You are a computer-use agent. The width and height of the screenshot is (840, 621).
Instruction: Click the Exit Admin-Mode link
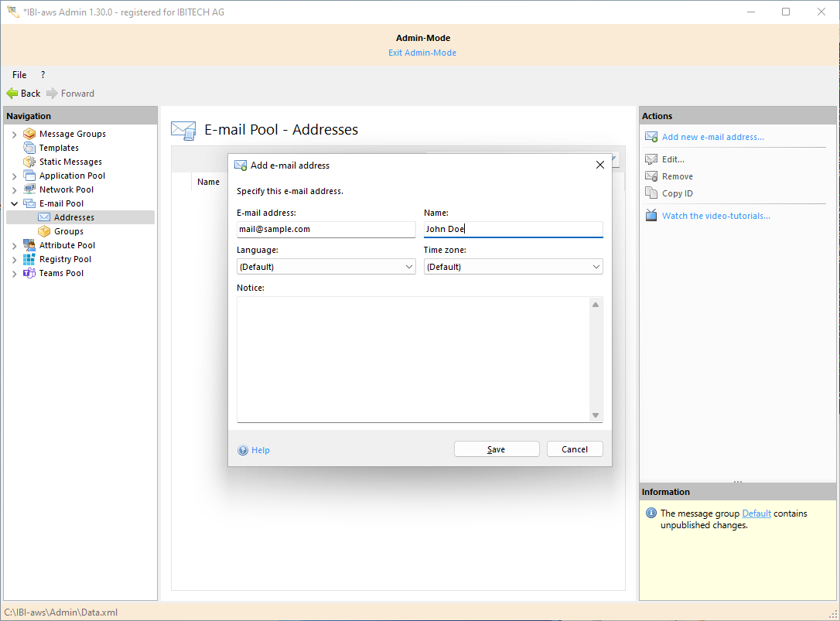click(422, 53)
